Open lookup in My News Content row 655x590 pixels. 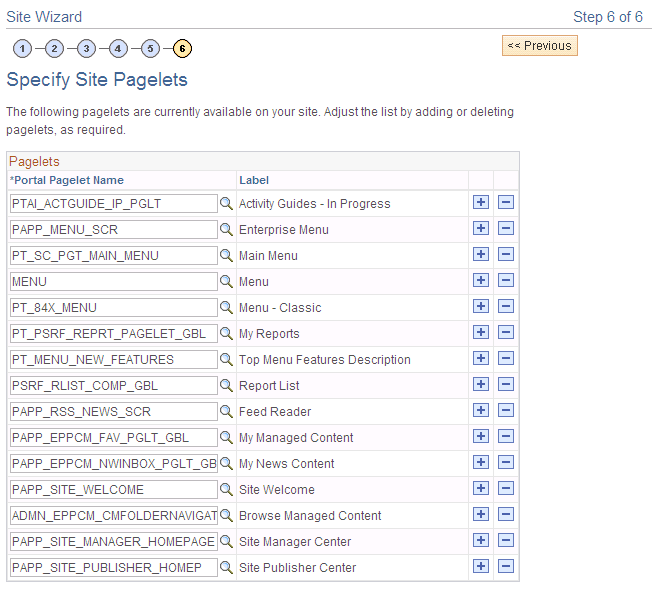[226, 463]
